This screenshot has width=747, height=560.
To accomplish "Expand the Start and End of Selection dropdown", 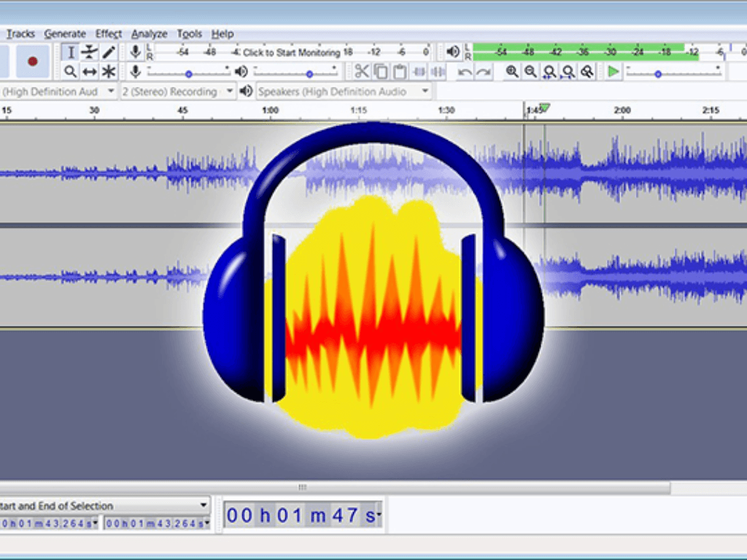I will click(204, 505).
